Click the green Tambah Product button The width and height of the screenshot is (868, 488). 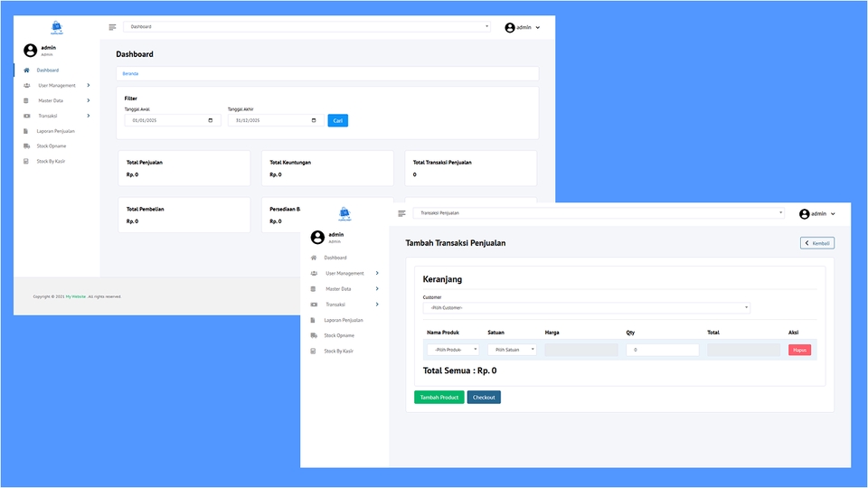[x=439, y=398]
